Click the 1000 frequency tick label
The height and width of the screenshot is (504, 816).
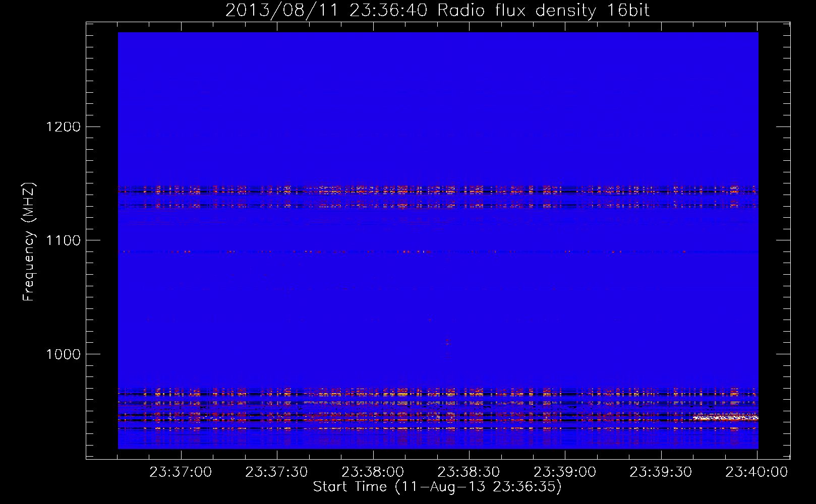(x=63, y=354)
